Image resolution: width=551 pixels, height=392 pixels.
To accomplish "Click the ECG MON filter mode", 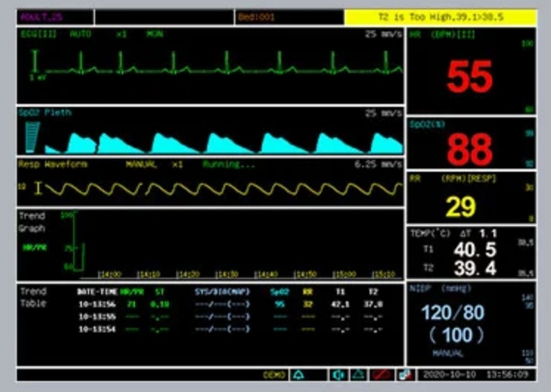I will [x=155, y=34].
